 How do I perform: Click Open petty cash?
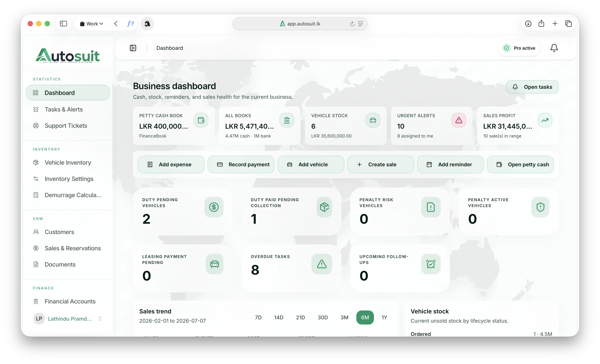coord(520,164)
